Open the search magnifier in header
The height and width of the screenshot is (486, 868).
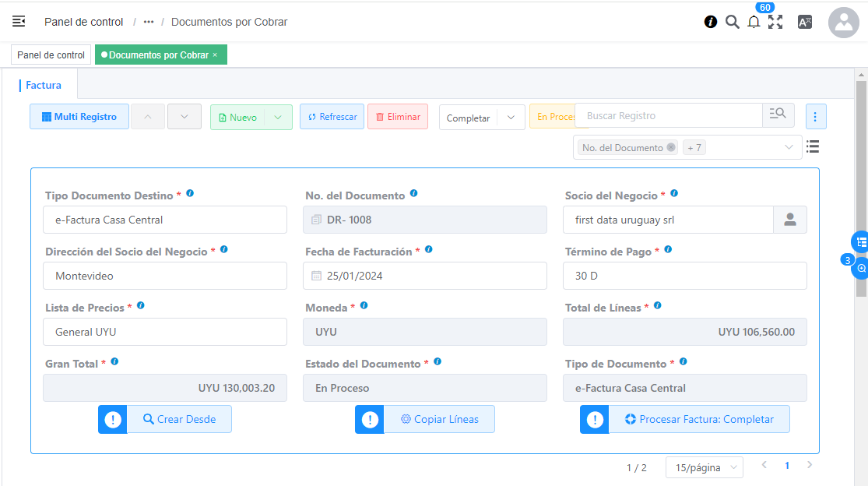coord(732,22)
